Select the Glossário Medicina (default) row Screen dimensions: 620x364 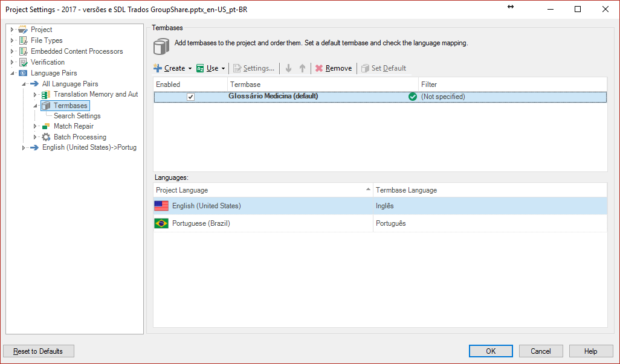[x=380, y=97]
